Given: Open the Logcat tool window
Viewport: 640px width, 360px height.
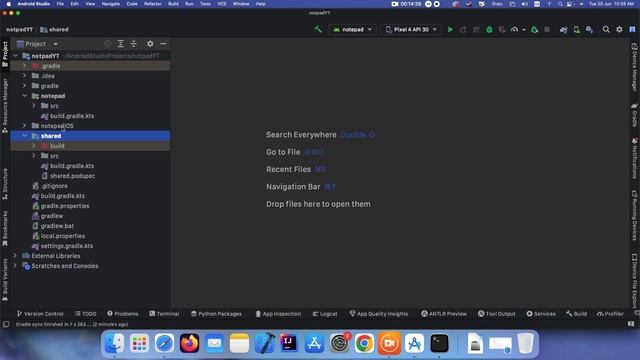Looking at the screenshot, I should 325,313.
